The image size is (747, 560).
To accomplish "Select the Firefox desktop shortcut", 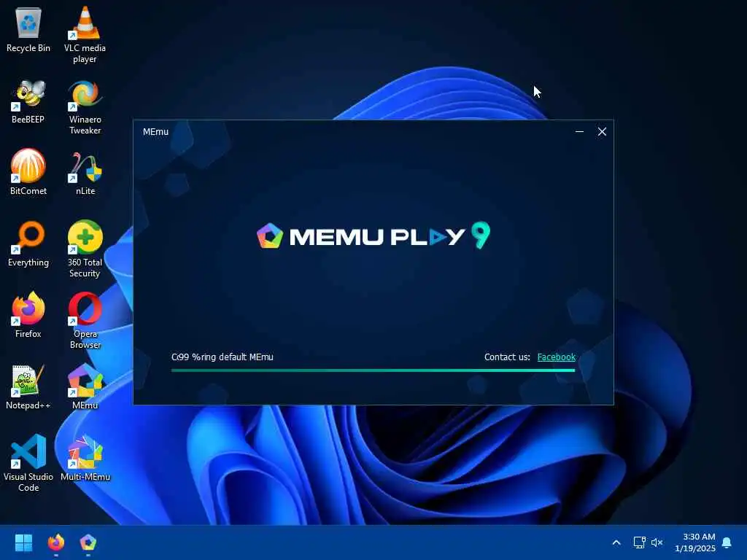I will (x=28, y=315).
